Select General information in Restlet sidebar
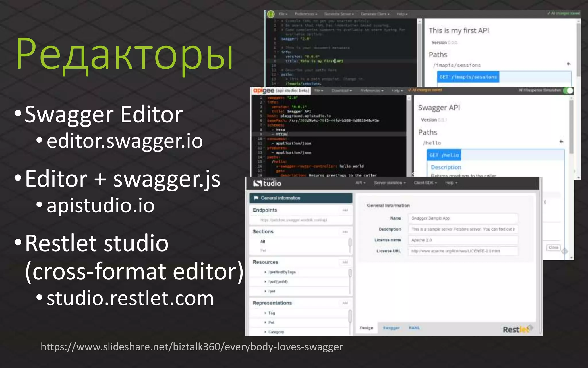Viewport: 588px width, 368px height. coord(301,198)
